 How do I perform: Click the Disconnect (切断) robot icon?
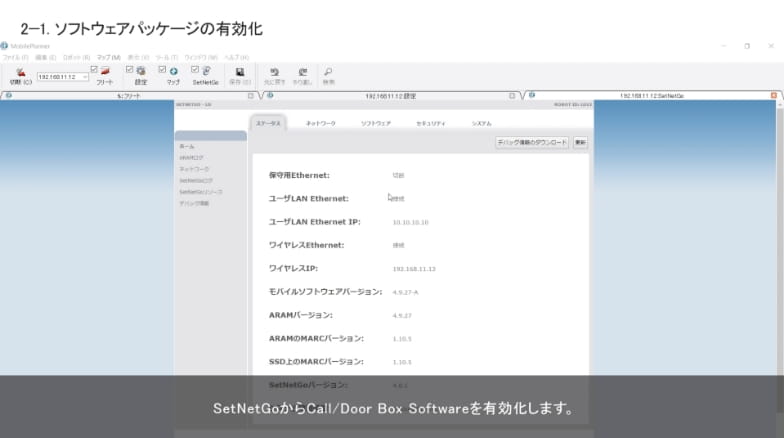coord(20,72)
